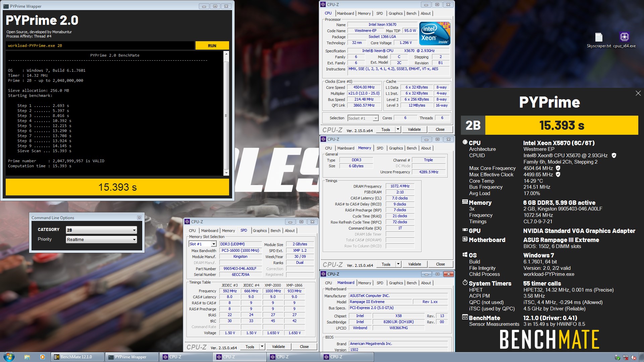Click Close in the CPU-Z SPD window
This screenshot has width=644, height=362.
tap(304, 347)
